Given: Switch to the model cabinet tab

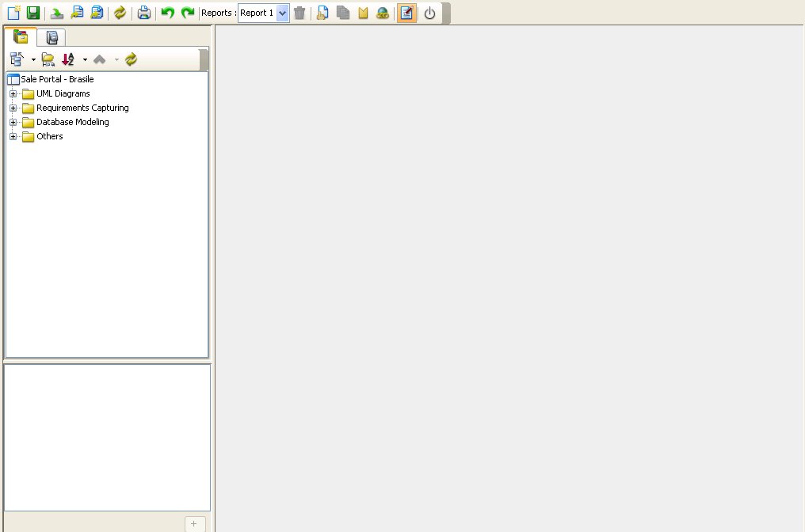Looking at the screenshot, I should pyautogui.click(x=52, y=37).
